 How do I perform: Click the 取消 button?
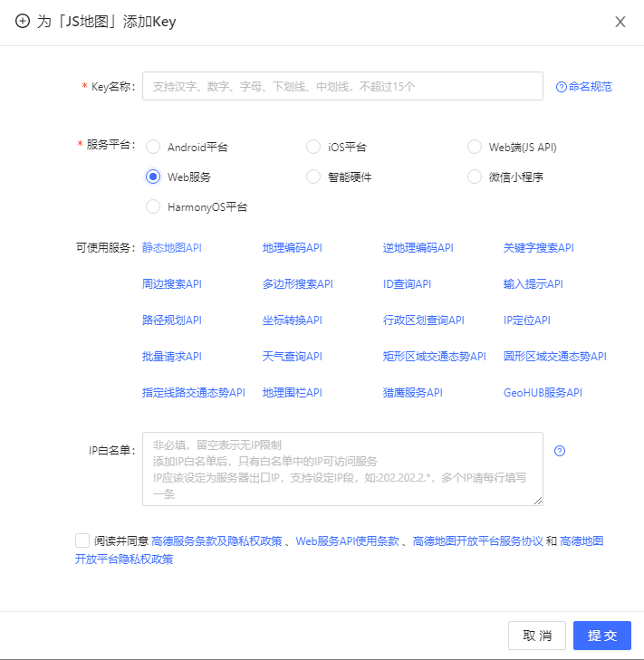click(x=537, y=636)
